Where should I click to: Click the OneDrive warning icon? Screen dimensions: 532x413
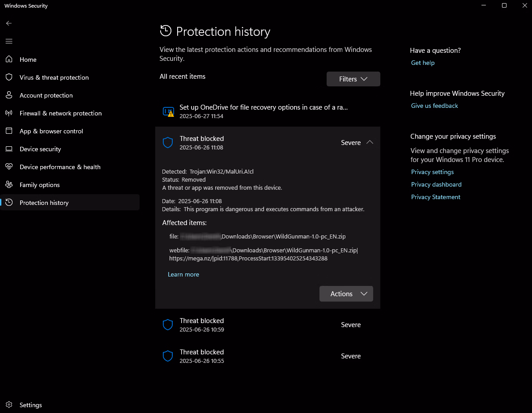coord(168,111)
